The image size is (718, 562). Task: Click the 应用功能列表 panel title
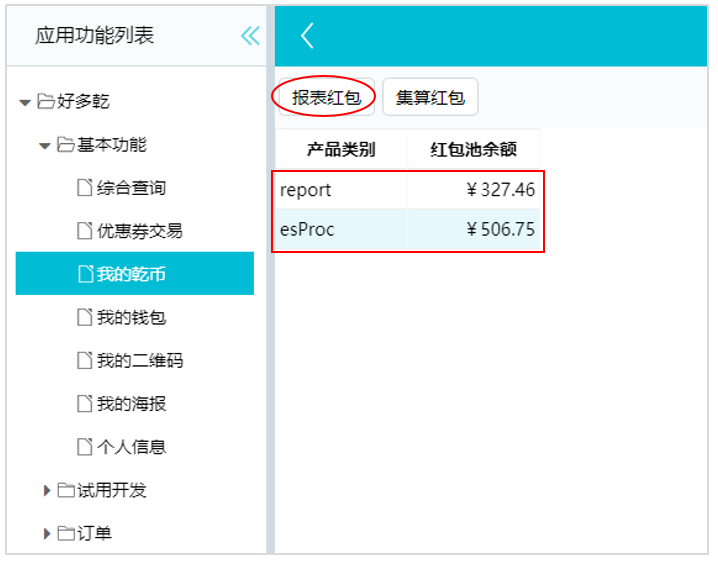95,35
